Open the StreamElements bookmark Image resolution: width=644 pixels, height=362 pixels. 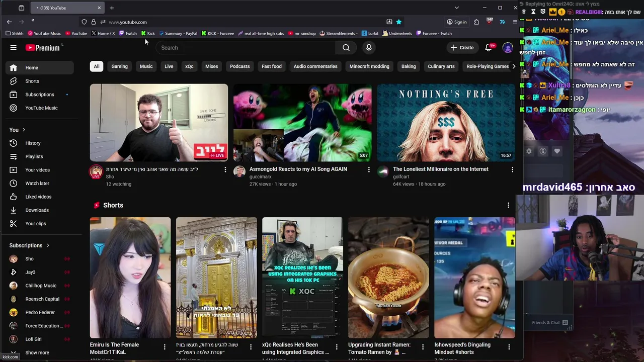(x=338, y=33)
